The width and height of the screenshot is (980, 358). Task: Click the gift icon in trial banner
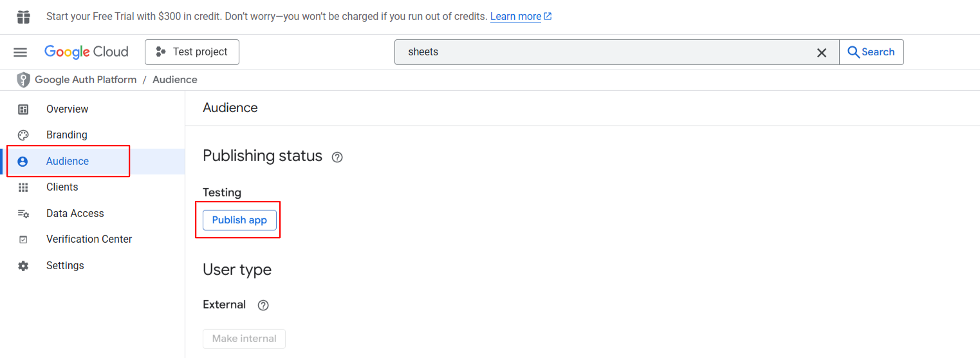[23, 17]
